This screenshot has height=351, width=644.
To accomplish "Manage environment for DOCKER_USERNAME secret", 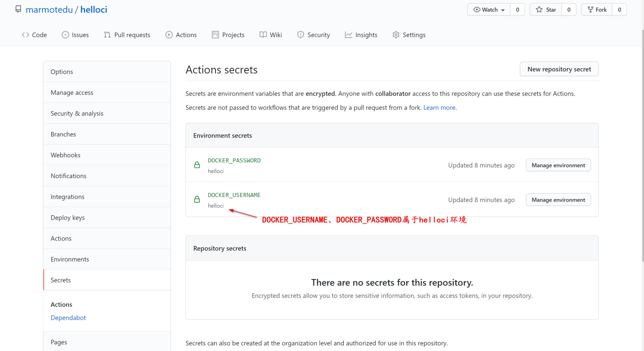I will (558, 200).
